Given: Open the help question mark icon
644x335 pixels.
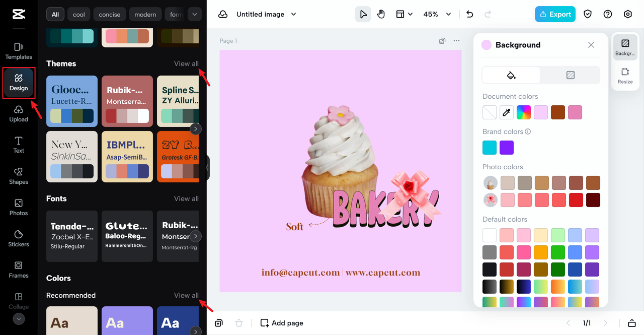Looking at the screenshot, I should tap(608, 14).
